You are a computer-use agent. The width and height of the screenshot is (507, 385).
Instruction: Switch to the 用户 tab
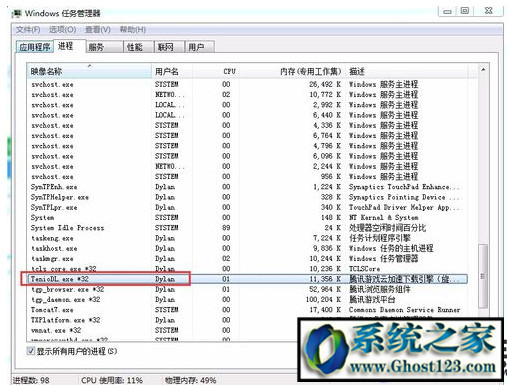tap(199, 47)
